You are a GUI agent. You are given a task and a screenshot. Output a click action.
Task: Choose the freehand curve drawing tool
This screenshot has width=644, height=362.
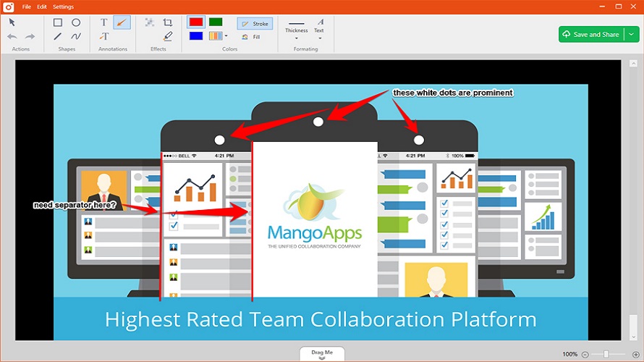(76, 36)
